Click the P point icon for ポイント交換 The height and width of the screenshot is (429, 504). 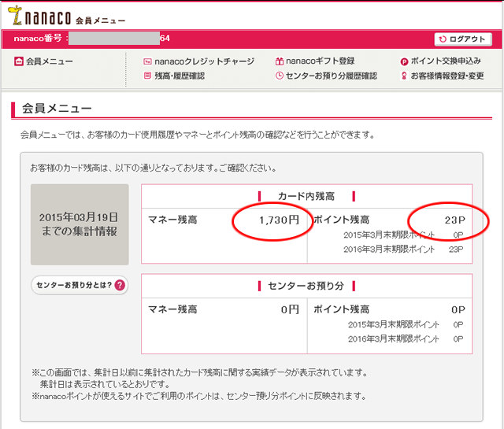point(404,61)
